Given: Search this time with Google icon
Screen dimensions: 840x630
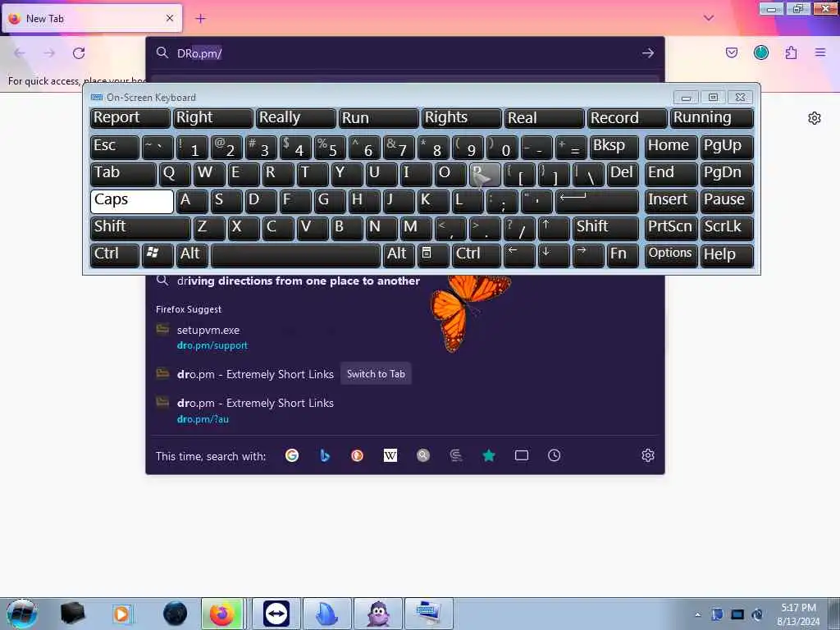Looking at the screenshot, I should [x=292, y=455].
